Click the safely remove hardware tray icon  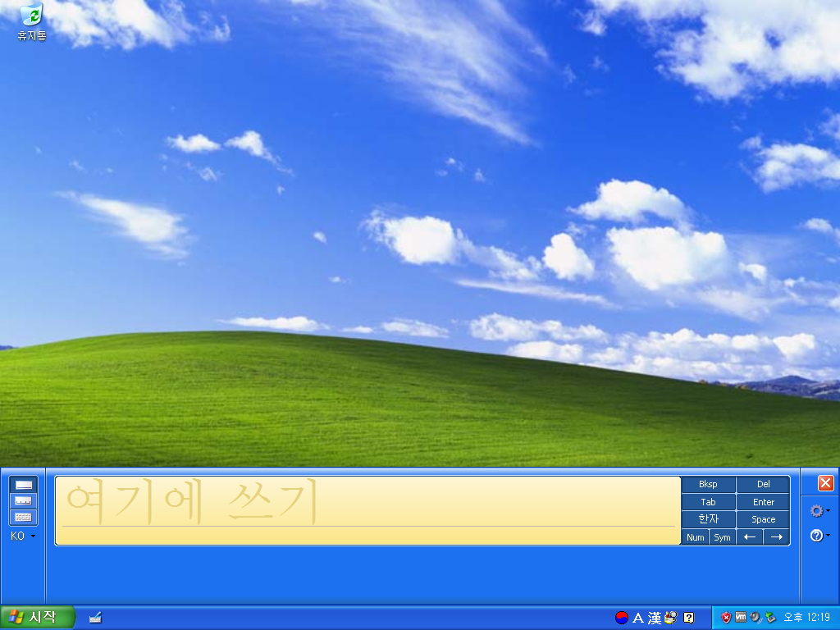(770, 618)
